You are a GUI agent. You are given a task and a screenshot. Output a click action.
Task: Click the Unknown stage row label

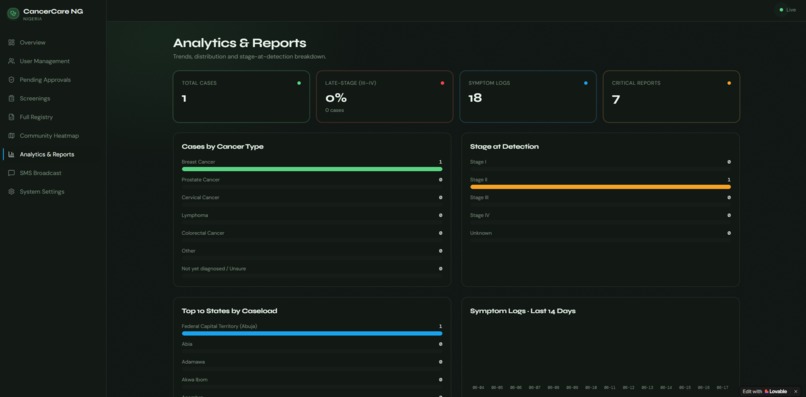pyautogui.click(x=481, y=233)
